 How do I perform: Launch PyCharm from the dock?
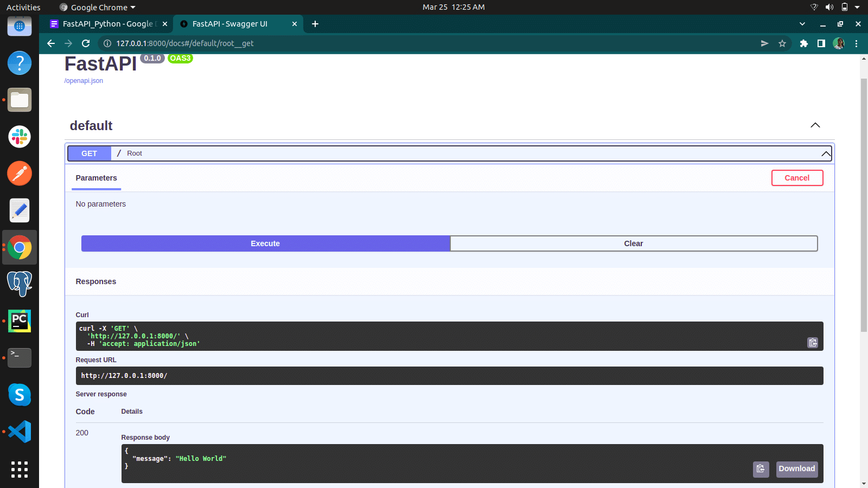pyautogui.click(x=20, y=320)
